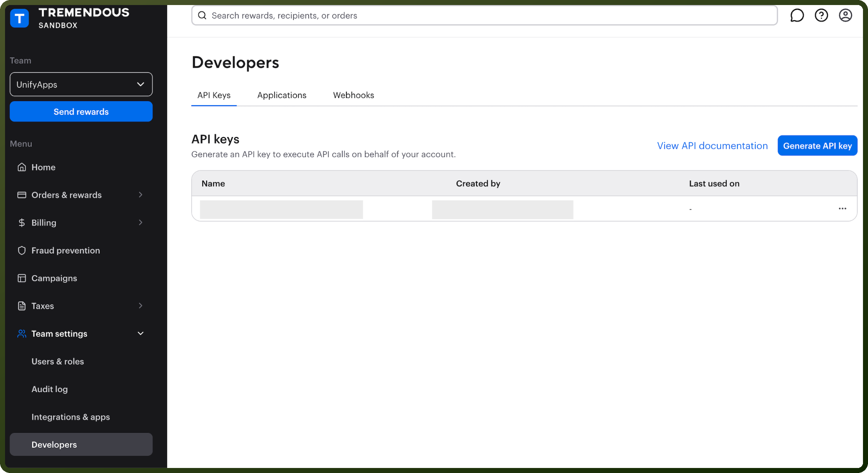This screenshot has width=868, height=473.
Task: Click the Tremendous logo icon
Action: (19, 18)
